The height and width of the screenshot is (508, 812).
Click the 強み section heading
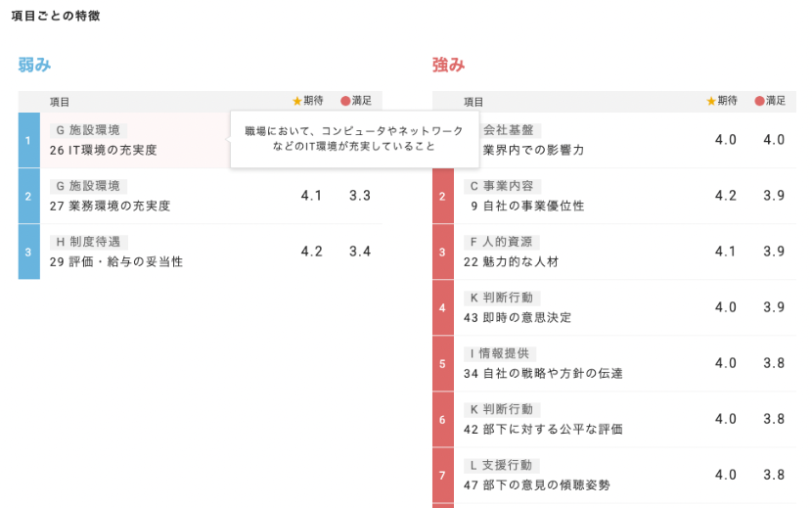pyautogui.click(x=448, y=66)
